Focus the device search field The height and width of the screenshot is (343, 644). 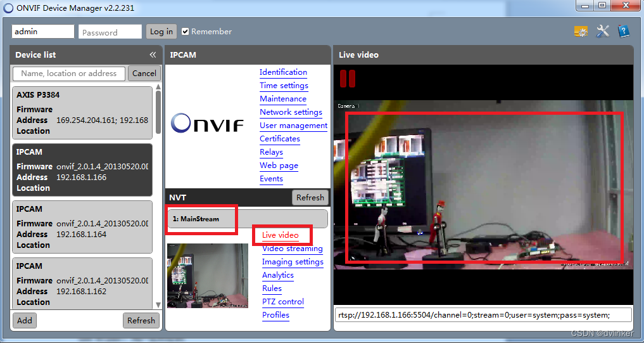pos(69,74)
